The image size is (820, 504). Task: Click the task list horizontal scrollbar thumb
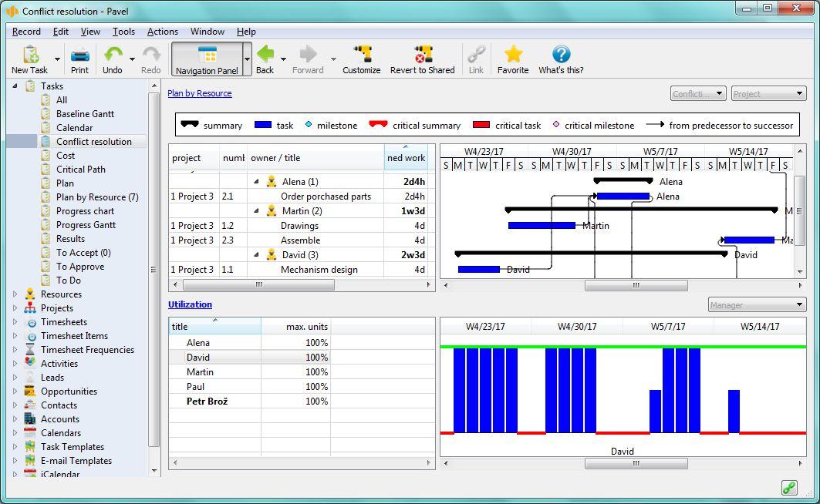tap(258, 285)
